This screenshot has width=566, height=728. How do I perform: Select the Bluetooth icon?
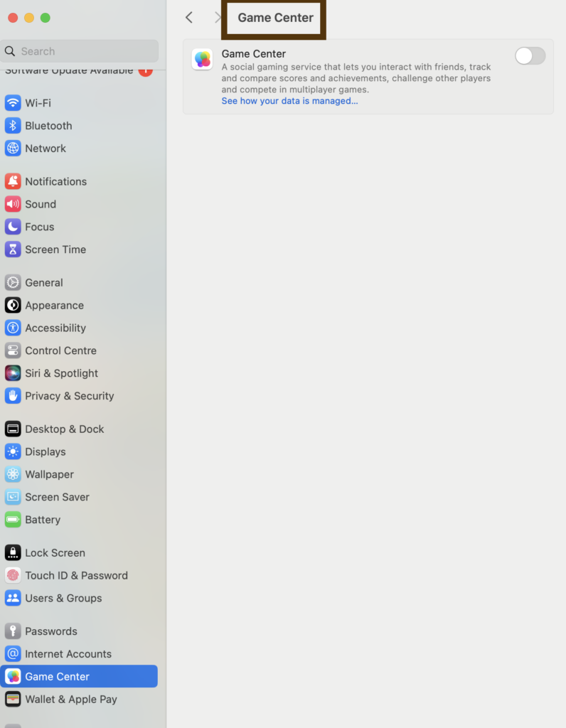click(x=13, y=125)
